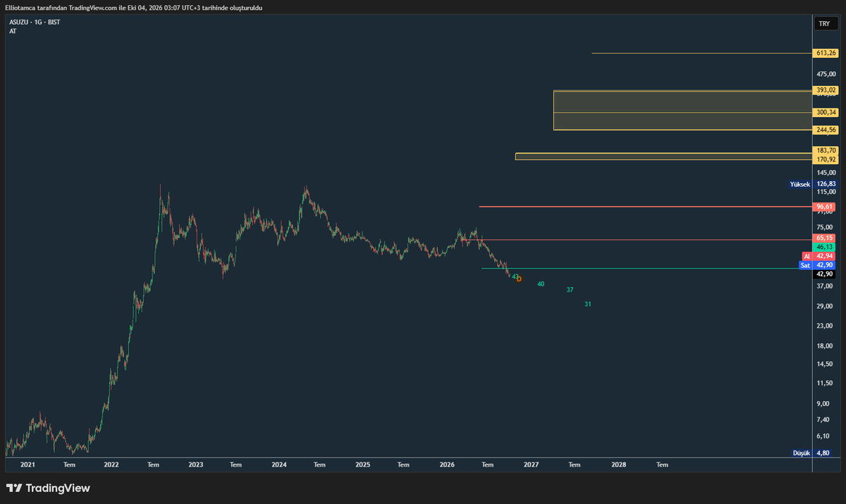
Task: Select the red 65,15 price label
Action: (826, 240)
